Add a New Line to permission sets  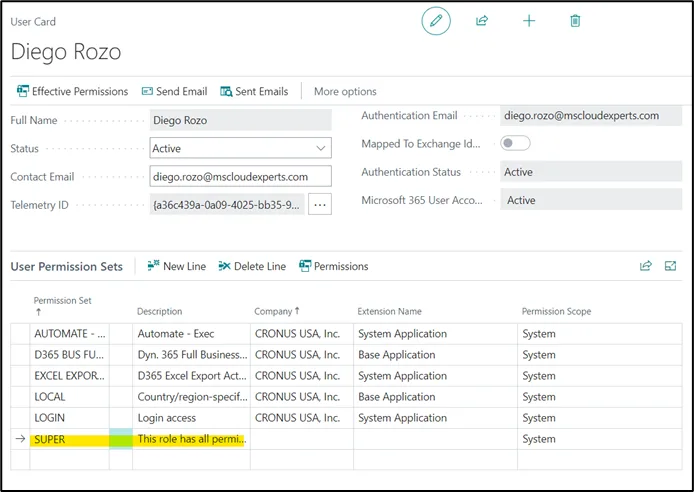pyautogui.click(x=177, y=266)
